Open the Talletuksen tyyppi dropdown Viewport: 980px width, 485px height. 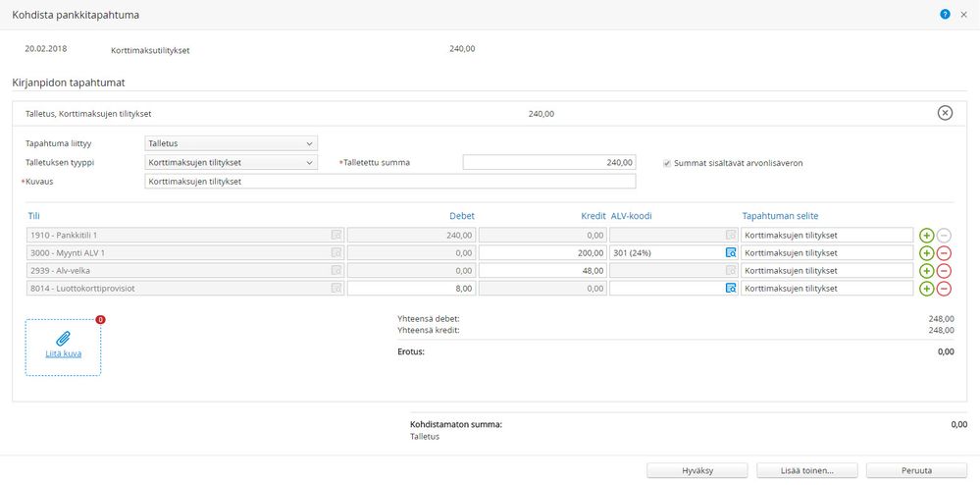coord(231,163)
